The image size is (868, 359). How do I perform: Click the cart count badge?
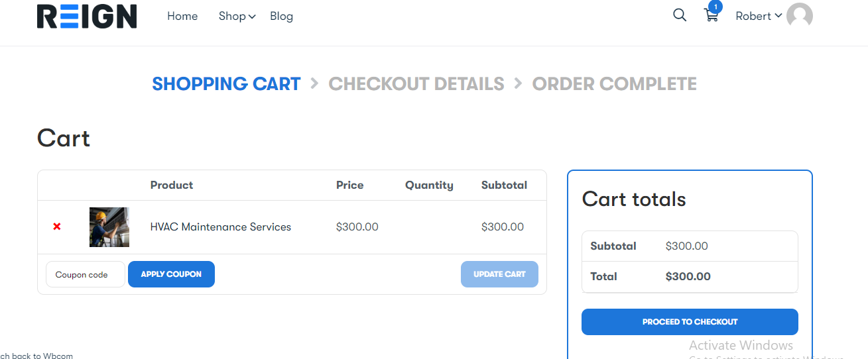715,7
